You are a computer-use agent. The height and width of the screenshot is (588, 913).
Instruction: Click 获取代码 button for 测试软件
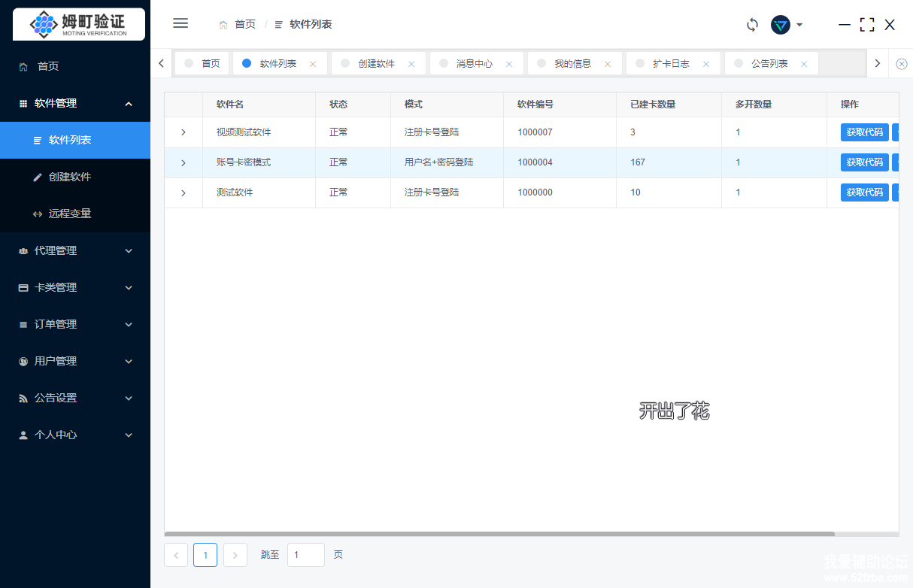pyautogui.click(x=864, y=192)
